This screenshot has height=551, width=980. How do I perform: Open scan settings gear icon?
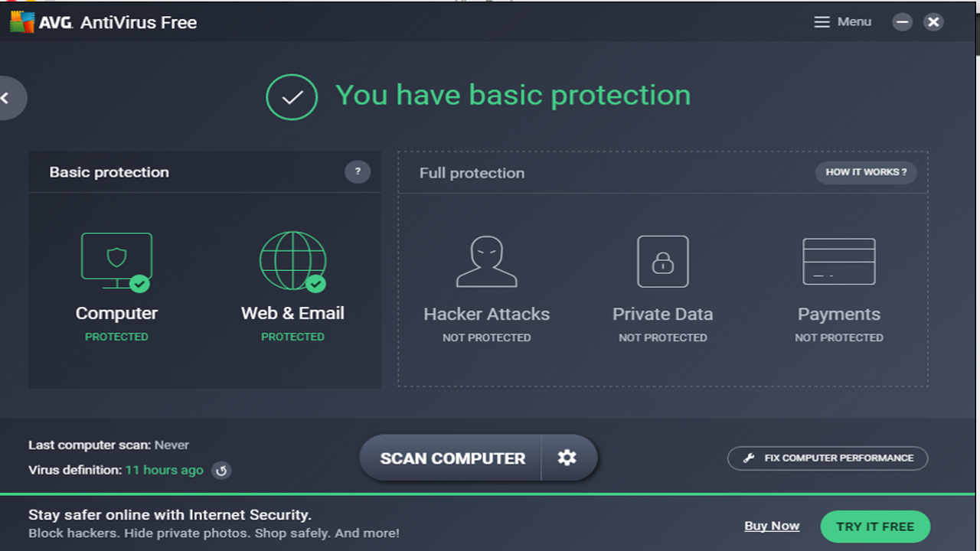click(567, 458)
